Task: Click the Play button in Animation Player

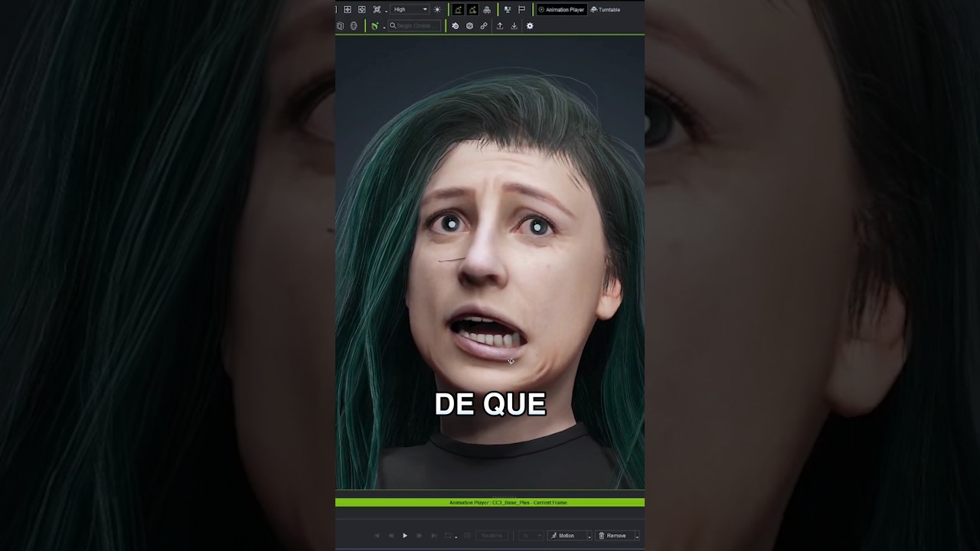Action: pyautogui.click(x=405, y=536)
